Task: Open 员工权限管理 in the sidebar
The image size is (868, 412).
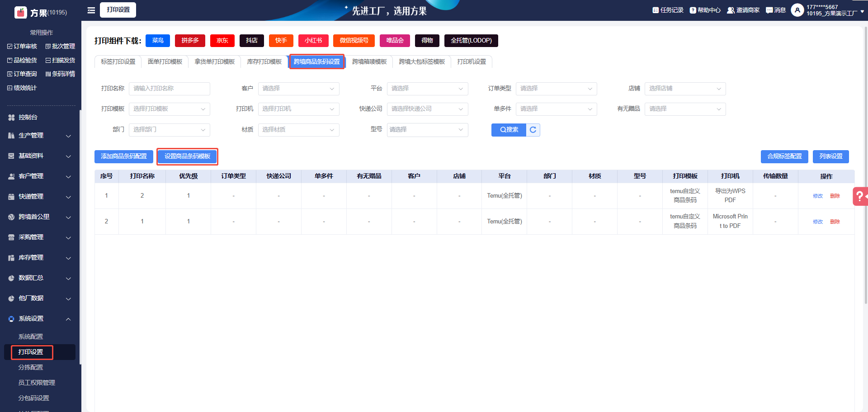Action: 37,383
